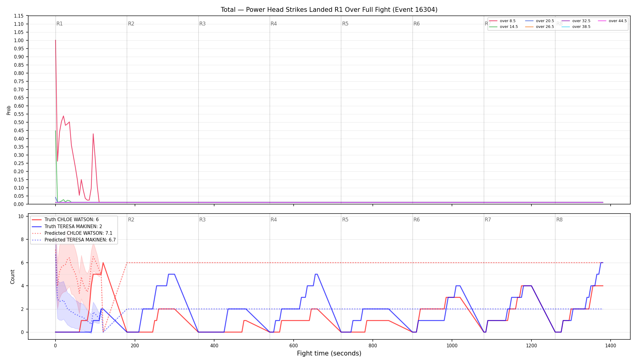Click the 'Prob' y-axis label
Screen dimensions: 637x364
click(9, 110)
